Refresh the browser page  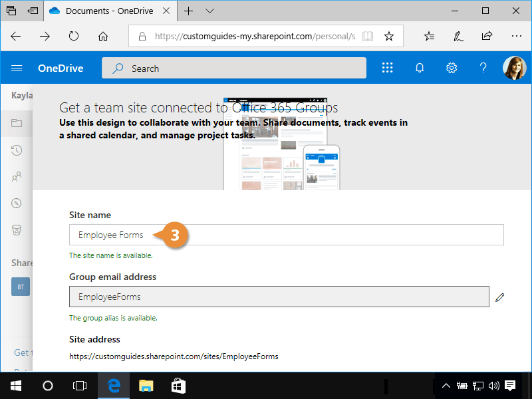tap(74, 36)
